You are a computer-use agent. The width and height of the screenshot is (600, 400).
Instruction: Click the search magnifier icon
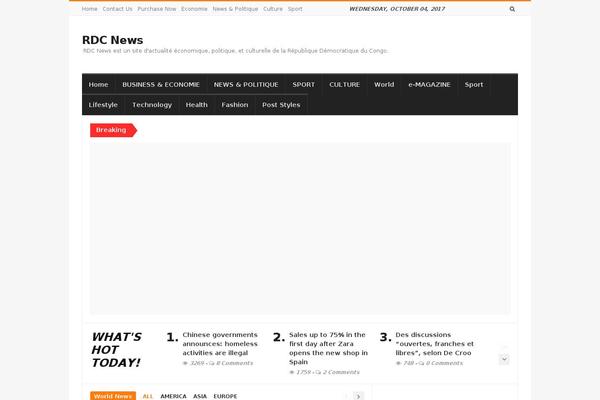(512, 9)
